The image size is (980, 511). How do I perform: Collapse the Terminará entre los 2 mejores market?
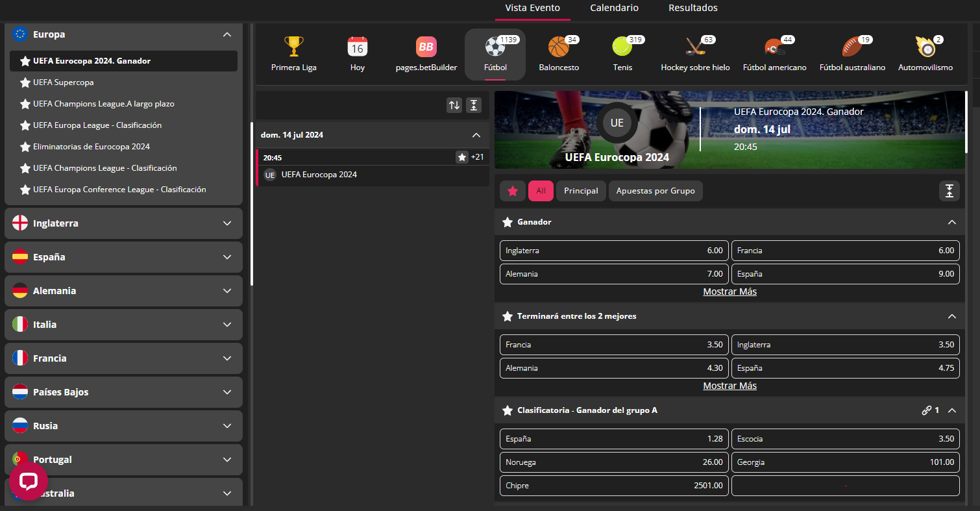click(x=951, y=316)
